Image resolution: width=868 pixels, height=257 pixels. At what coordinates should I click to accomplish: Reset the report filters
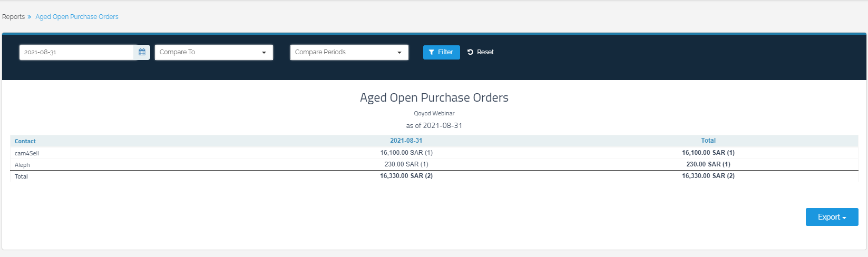click(x=481, y=52)
